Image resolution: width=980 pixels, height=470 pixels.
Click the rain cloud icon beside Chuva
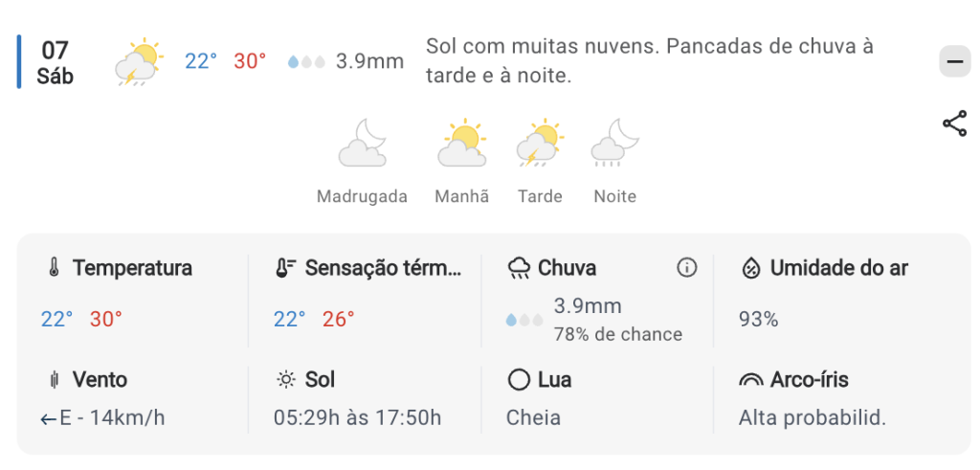[x=519, y=268]
